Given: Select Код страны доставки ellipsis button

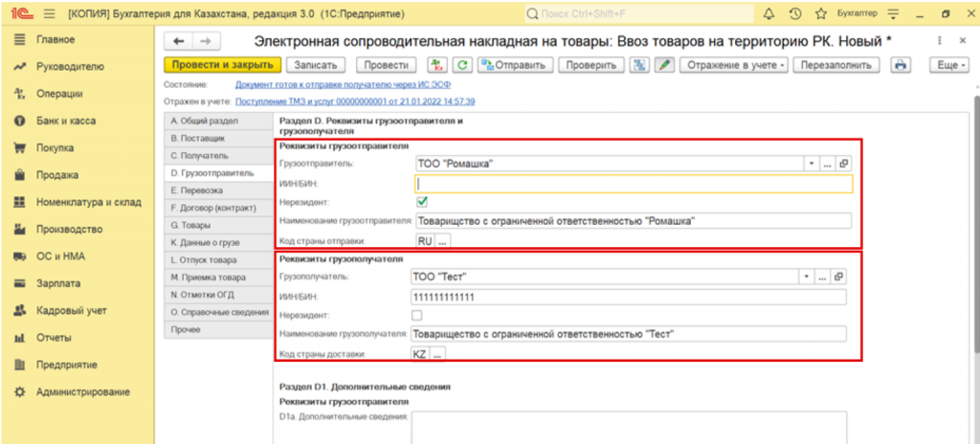Looking at the screenshot, I should (x=437, y=354).
